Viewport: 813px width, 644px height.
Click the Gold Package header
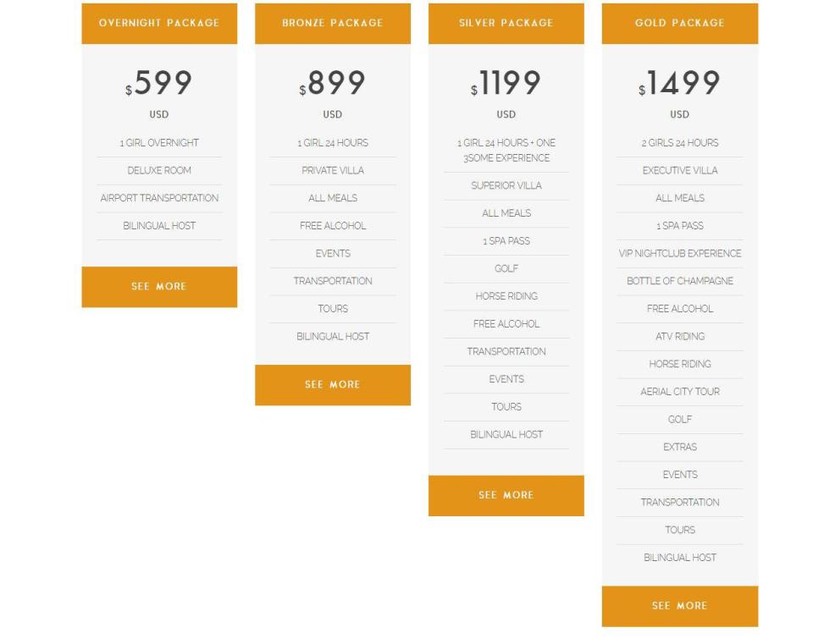click(680, 23)
